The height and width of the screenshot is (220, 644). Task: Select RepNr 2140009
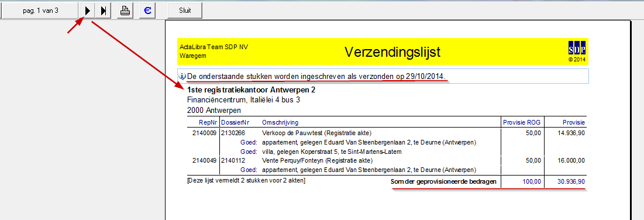(x=205, y=133)
